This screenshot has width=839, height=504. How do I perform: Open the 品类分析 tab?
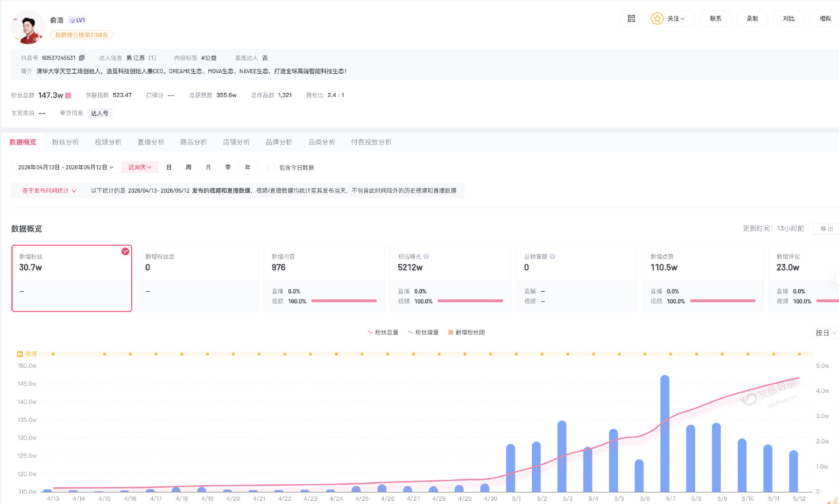322,142
